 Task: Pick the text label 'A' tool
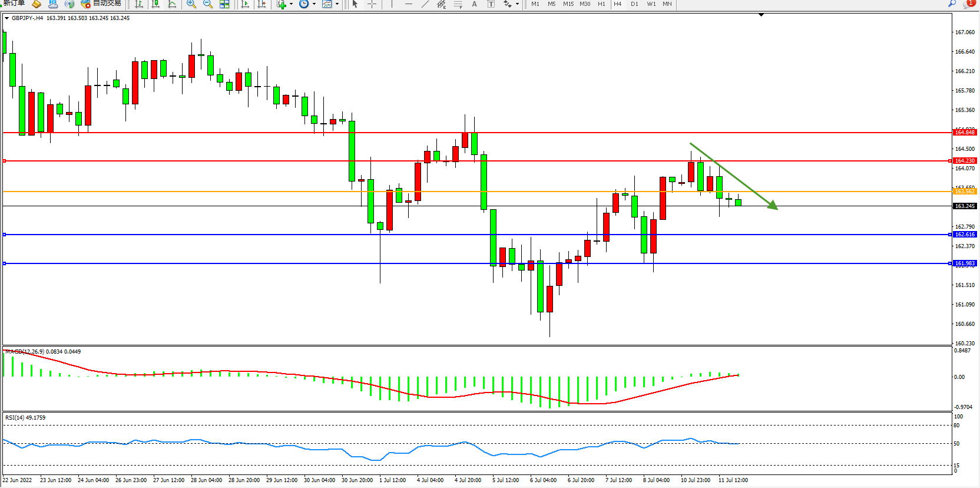(x=474, y=4)
